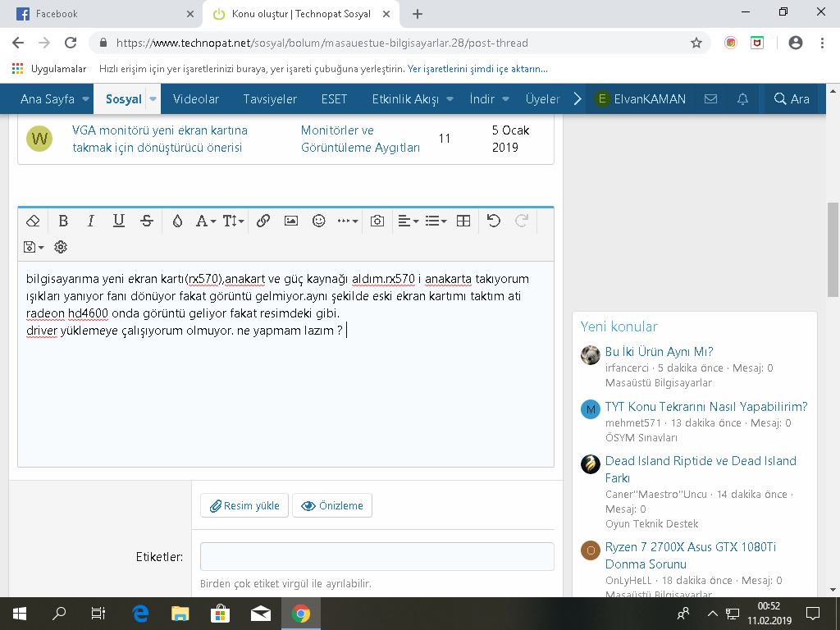The height and width of the screenshot is (630, 840).
Task: Click the insert image icon
Action: tap(291, 221)
